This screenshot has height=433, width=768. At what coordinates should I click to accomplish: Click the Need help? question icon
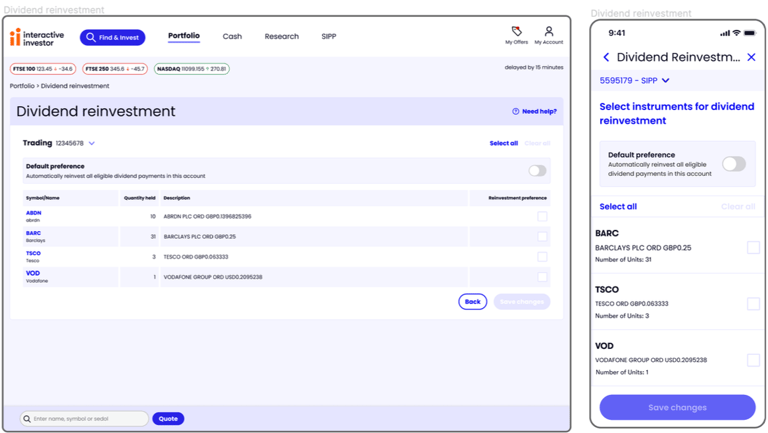(515, 111)
